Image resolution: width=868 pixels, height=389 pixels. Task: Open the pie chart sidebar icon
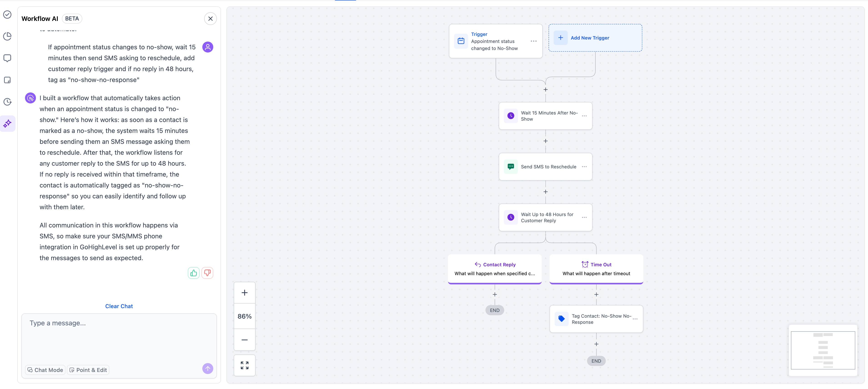click(x=8, y=36)
